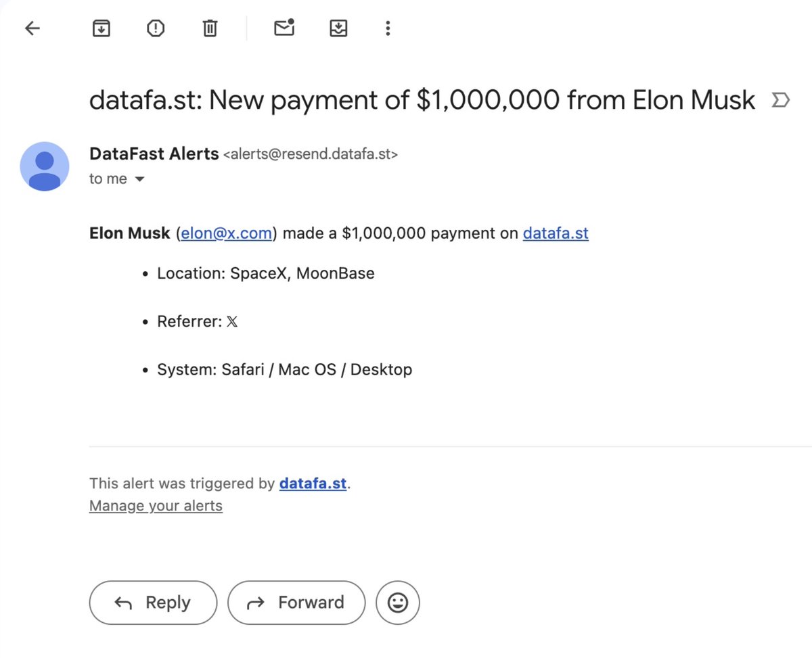Screen dimensions: 812x658
Task: Forward this payment alert email
Action: tap(296, 603)
